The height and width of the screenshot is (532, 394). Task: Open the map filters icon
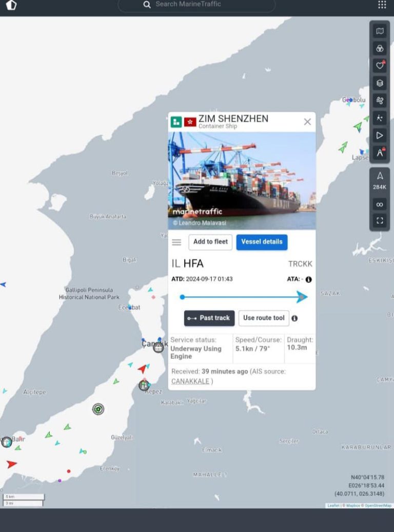380,48
